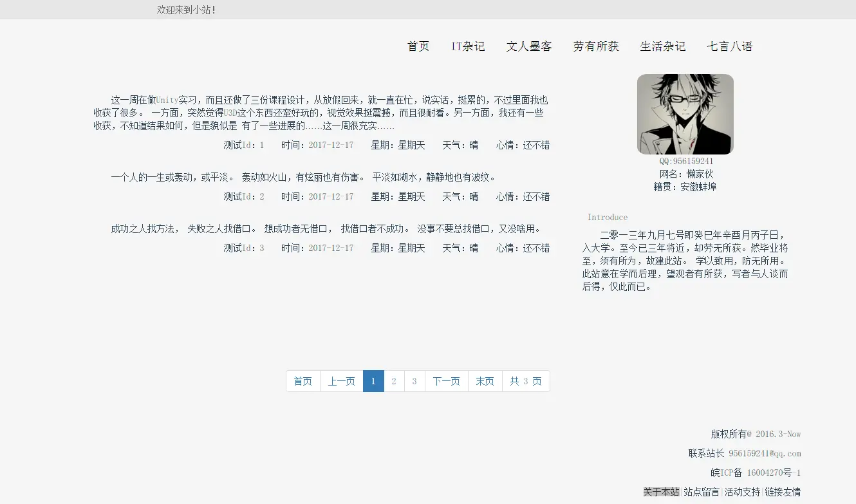Click the anime avatar profile picture
This screenshot has width=856, height=504.
[x=685, y=114]
